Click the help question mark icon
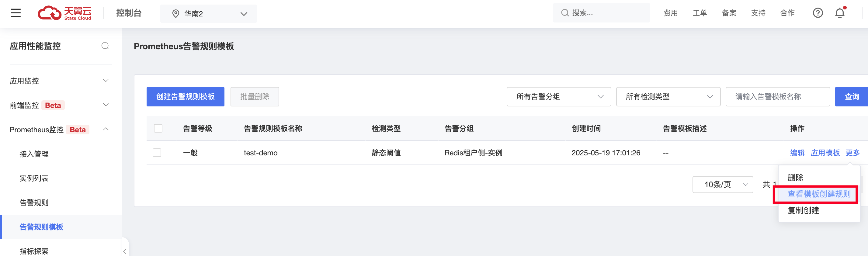The width and height of the screenshot is (868, 256). (x=818, y=13)
